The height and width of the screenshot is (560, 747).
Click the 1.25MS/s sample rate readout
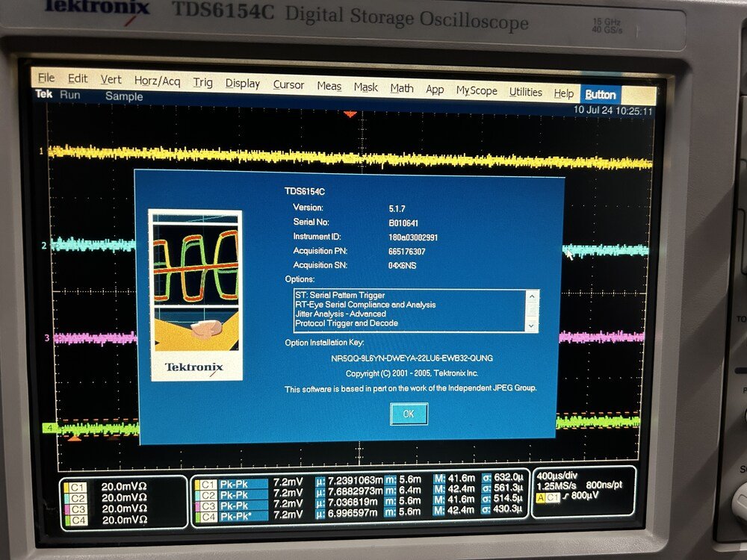[557, 486]
